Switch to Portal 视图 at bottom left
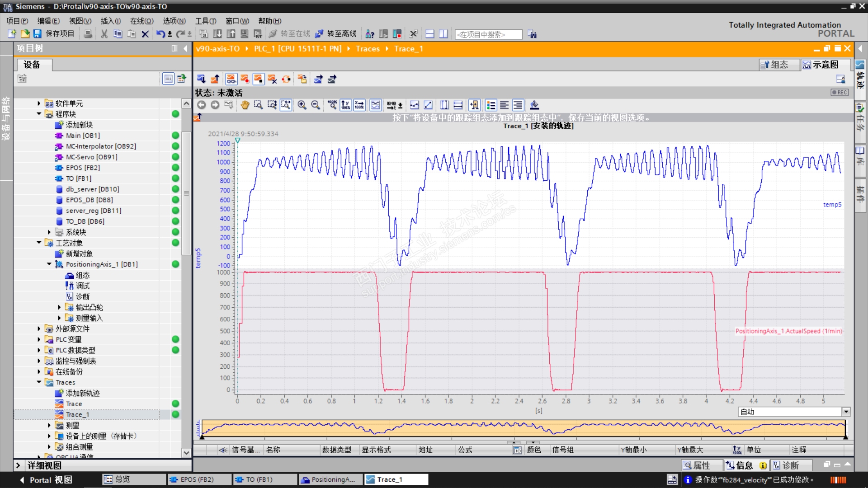 coord(45,480)
